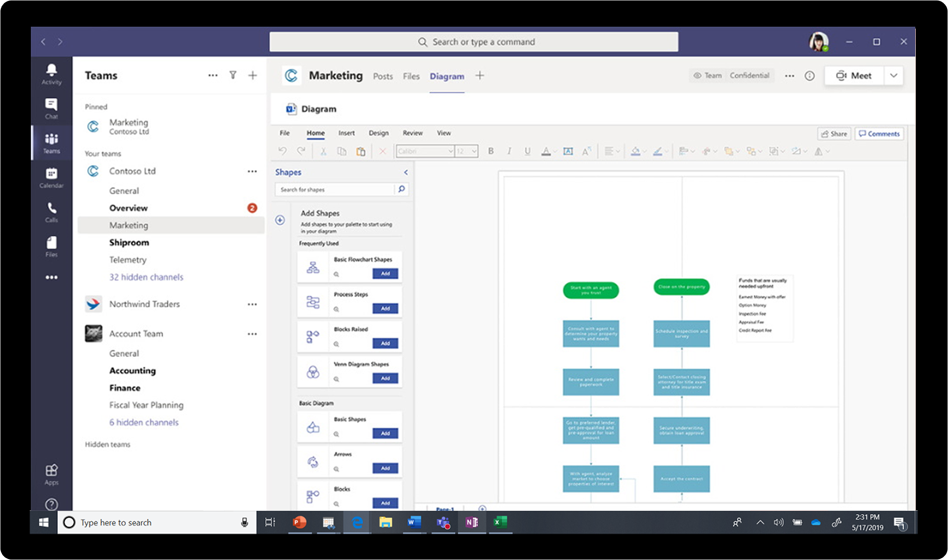Expand the Meet button dropdown arrow
Viewport: 948px width, 560px height.
coord(894,76)
